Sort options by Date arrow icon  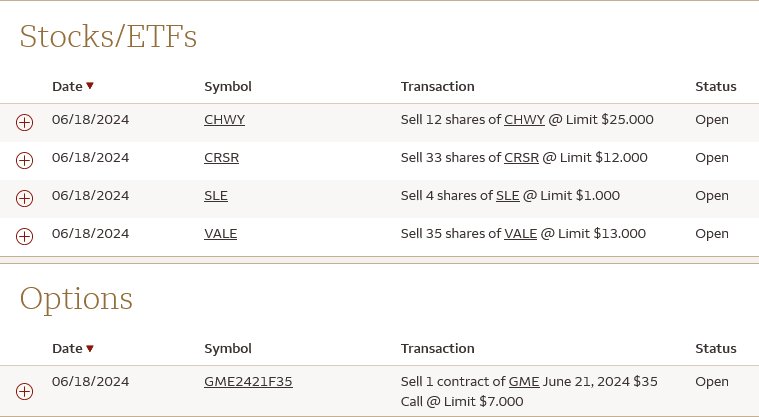[90, 348]
